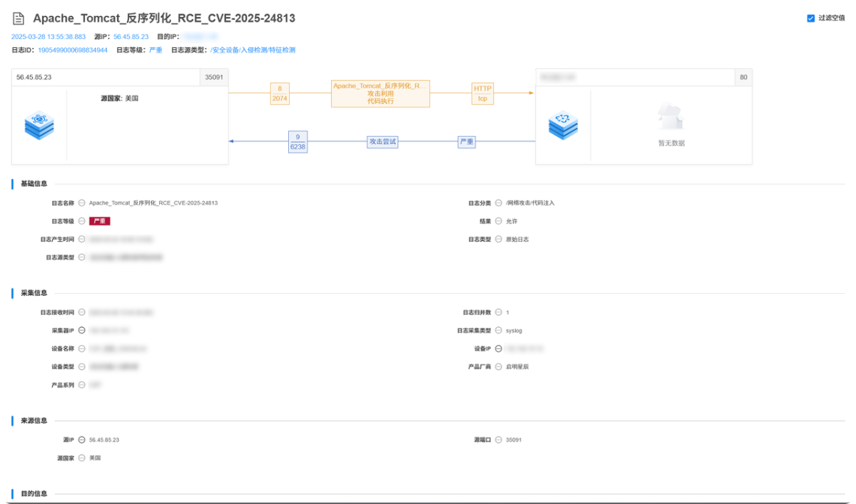Screen dimensions: 856x504
Task: Click the blue 攻击尝试 label on return arrow
Action: (x=382, y=142)
